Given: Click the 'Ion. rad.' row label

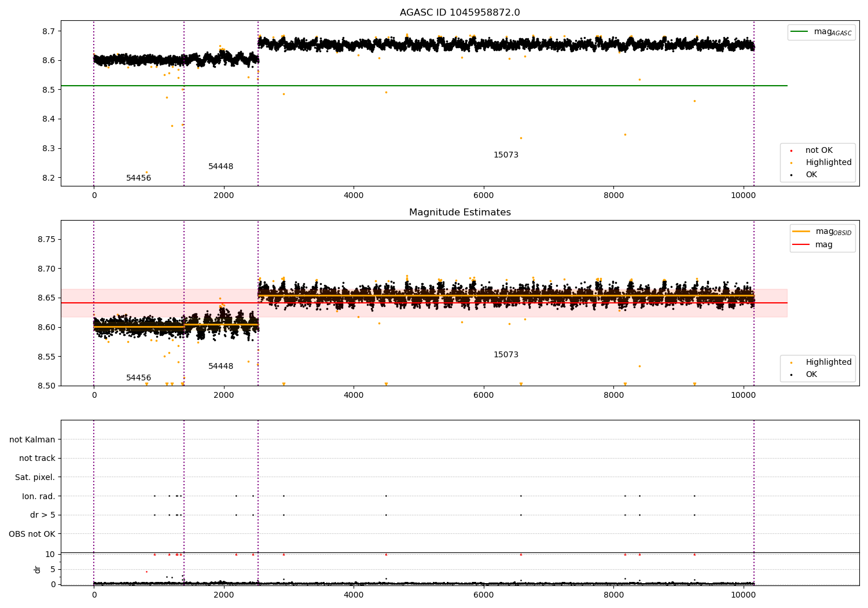Looking at the screenshot, I should coord(39,497).
